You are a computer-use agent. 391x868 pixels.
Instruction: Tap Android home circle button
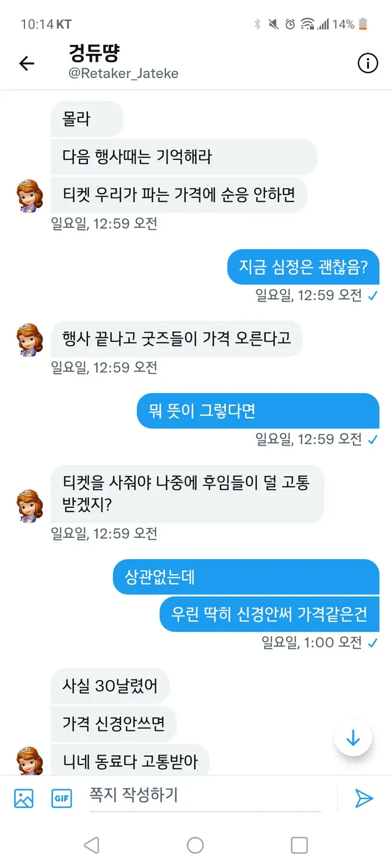(195, 845)
